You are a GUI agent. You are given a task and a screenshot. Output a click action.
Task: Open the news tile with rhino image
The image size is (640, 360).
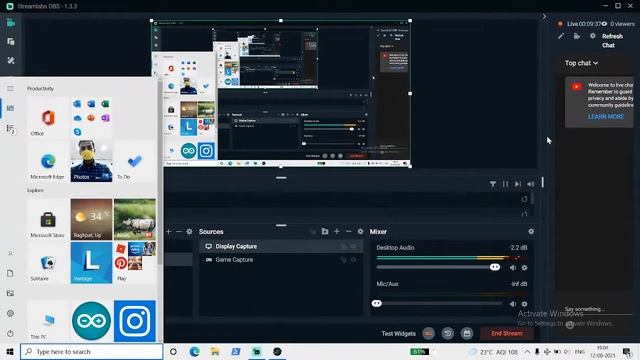(x=135, y=220)
